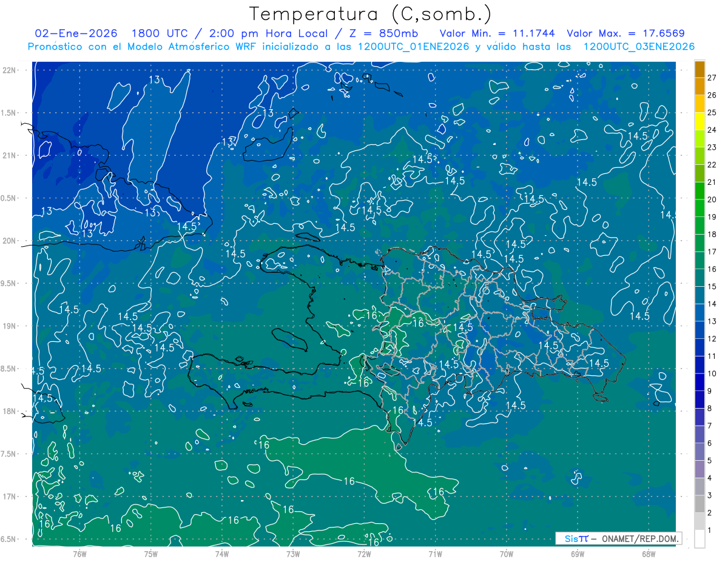Click the gray legend swatch between 2 and 3
Viewport: 728px width, 562px height.
(x=699, y=504)
